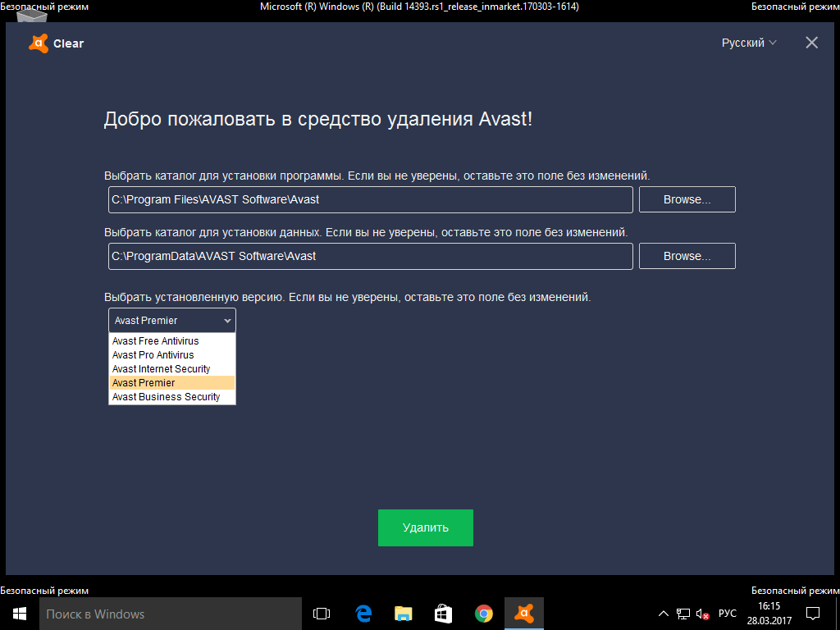Browse for the data installation directory
This screenshot has height=630, width=840.
(687, 256)
